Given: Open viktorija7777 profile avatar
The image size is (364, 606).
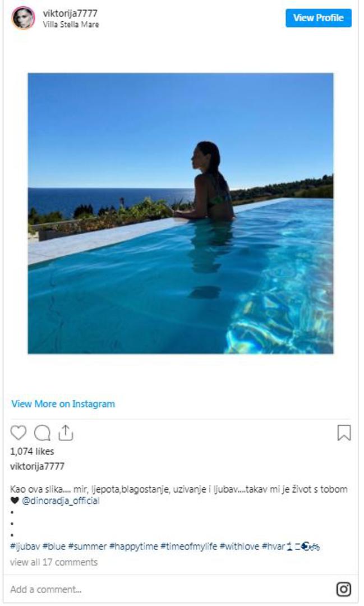Looking at the screenshot, I should tap(23, 18).
